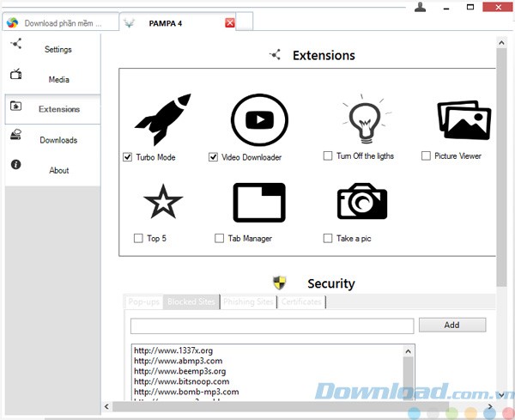
Task: Click the Tab Manager window icon
Action: coord(259,203)
